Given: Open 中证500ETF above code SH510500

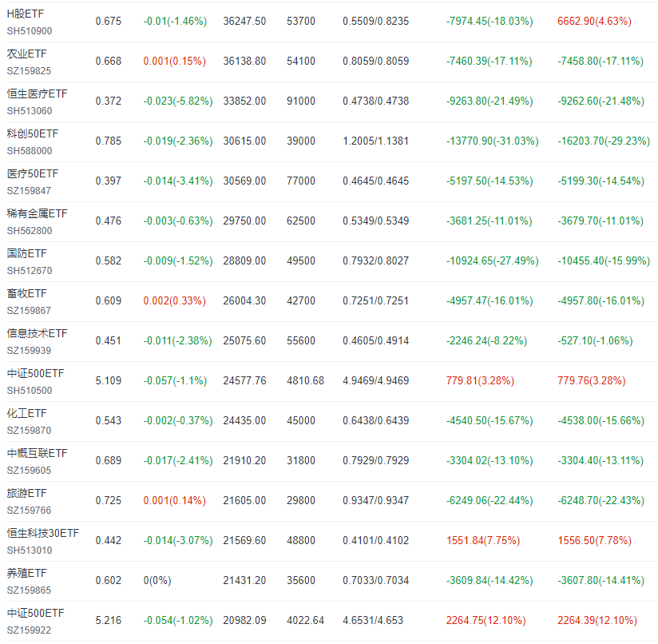Looking at the screenshot, I should 36,373.
